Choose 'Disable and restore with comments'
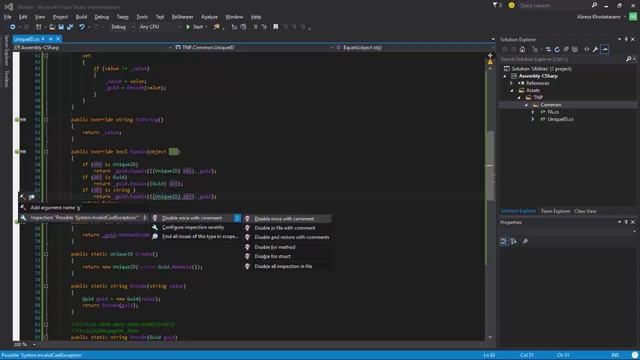The height and width of the screenshot is (360, 640). tap(291, 237)
